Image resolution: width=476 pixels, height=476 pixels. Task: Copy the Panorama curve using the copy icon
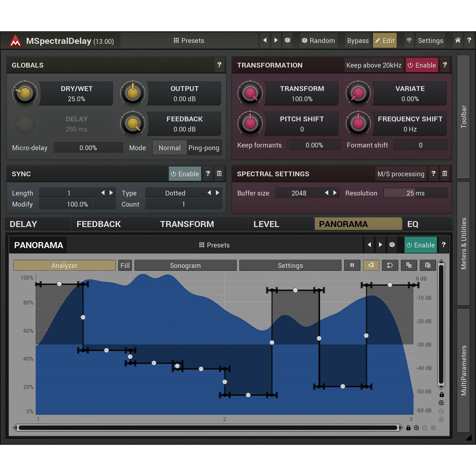[x=409, y=265]
